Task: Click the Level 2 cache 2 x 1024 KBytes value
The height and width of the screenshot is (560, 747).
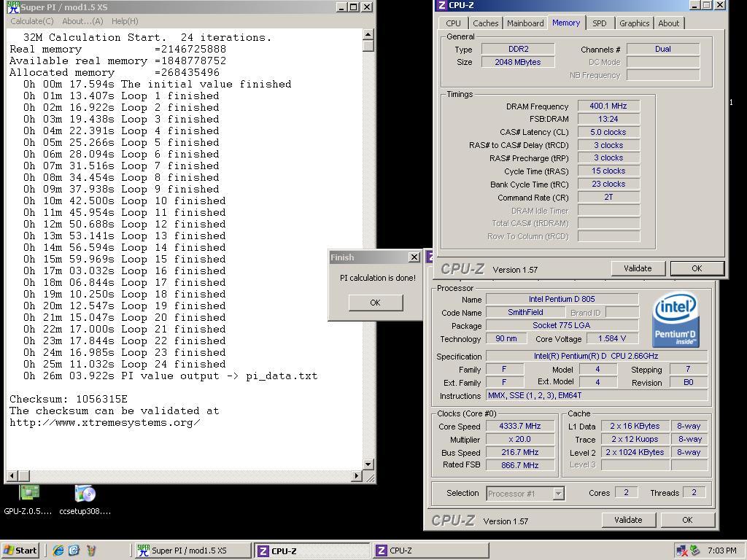Action: pyautogui.click(x=635, y=452)
